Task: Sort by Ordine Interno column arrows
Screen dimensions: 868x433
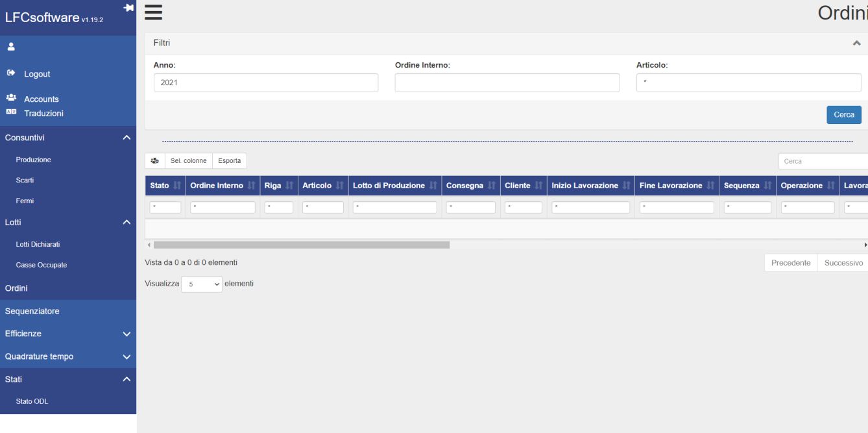Action: [x=250, y=186]
